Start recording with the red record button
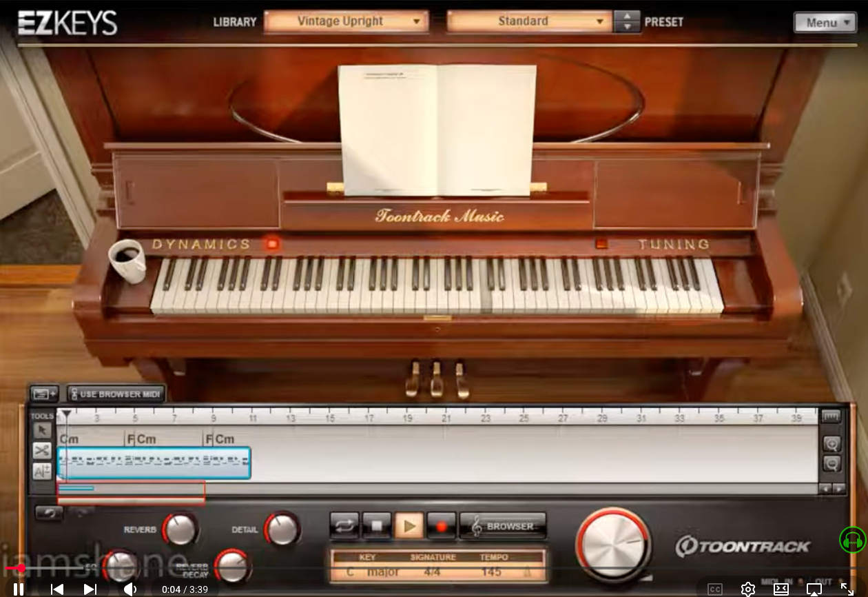This screenshot has height=597, width=868. click(x=442, y=526)
